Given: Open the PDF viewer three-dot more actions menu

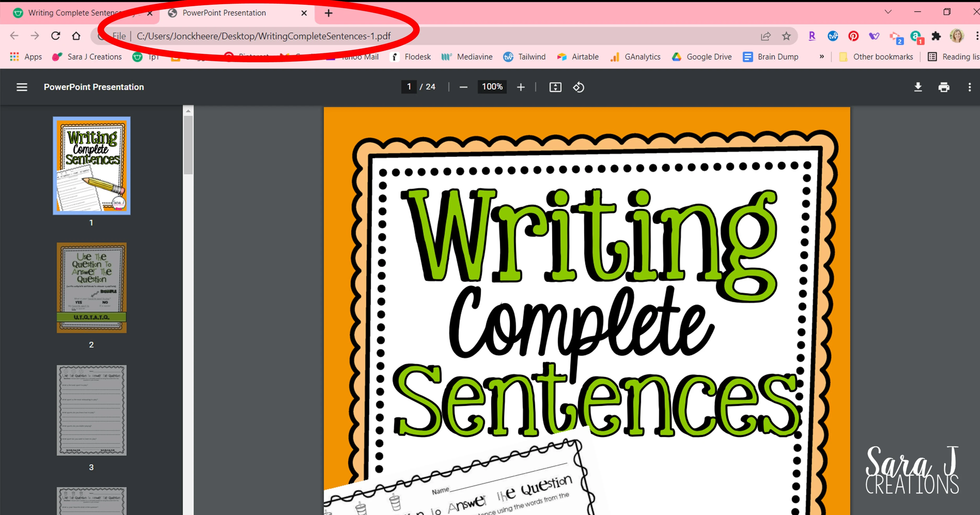Looking at the screenshot, I should [969, 87].
